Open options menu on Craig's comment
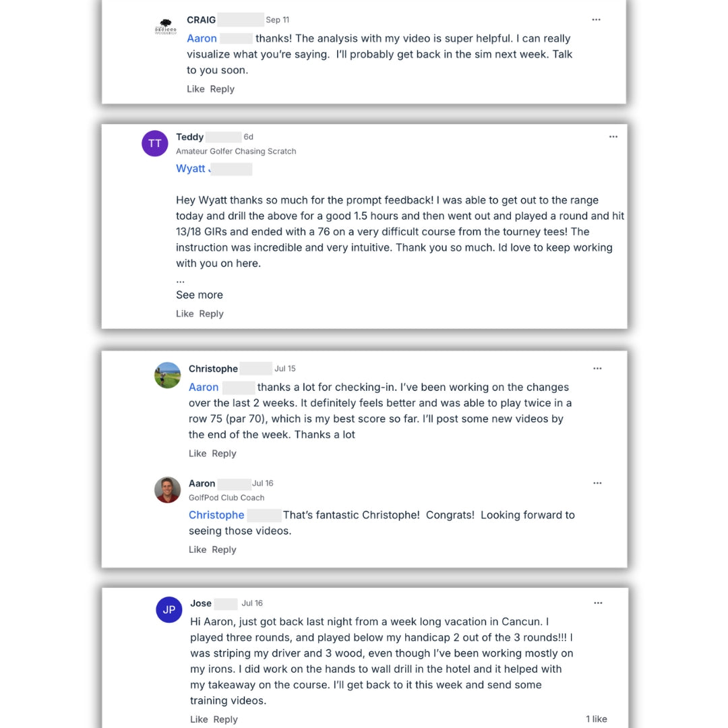The image size is (728, 728). pos(596,20)
